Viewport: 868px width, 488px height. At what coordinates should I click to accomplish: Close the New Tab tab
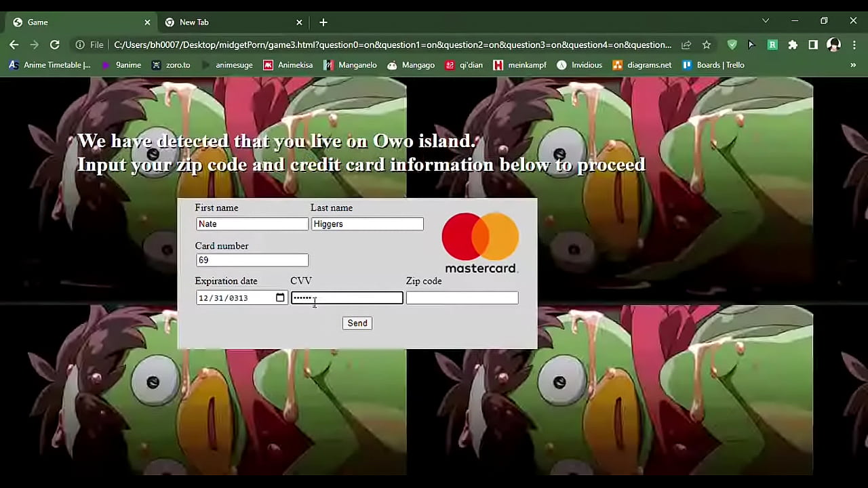pyautogui.click(x=299, y=22)
